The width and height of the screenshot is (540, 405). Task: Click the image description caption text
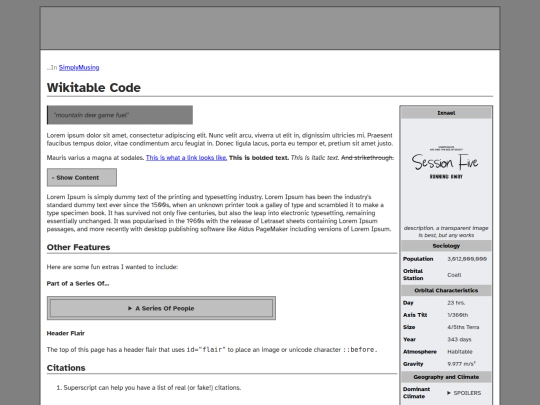446,232
